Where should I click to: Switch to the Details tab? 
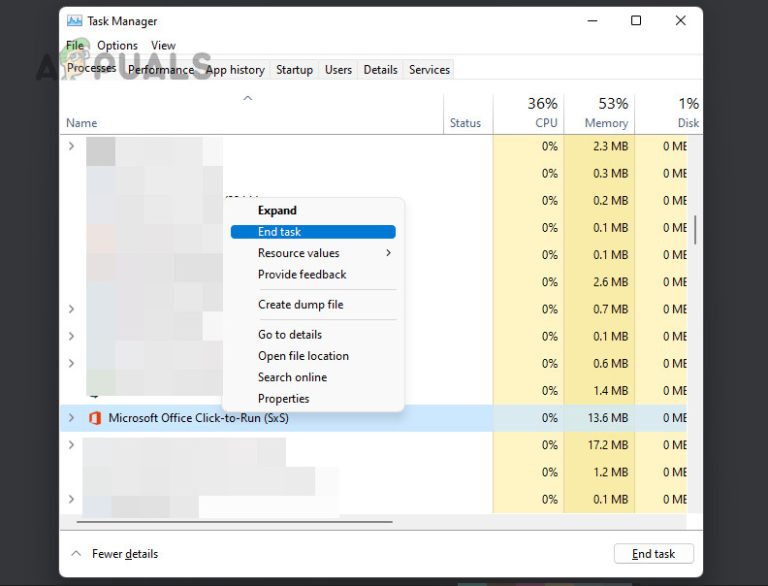click(x=381, y=70)
